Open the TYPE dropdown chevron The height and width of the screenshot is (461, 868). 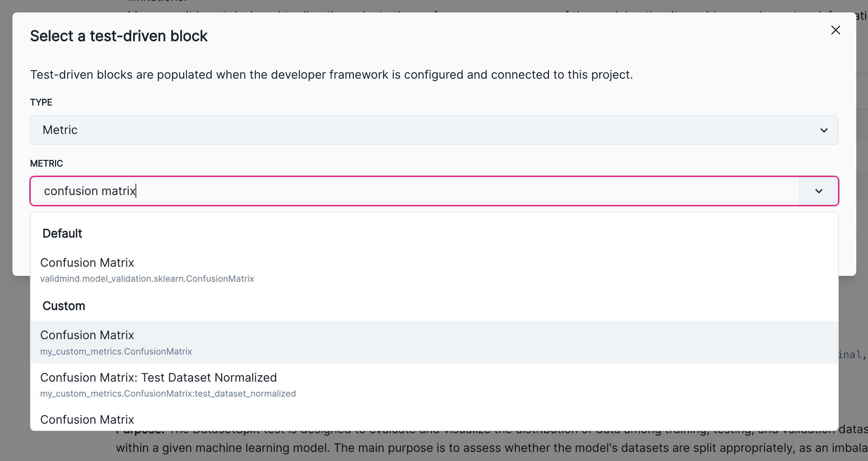[824, 130]
